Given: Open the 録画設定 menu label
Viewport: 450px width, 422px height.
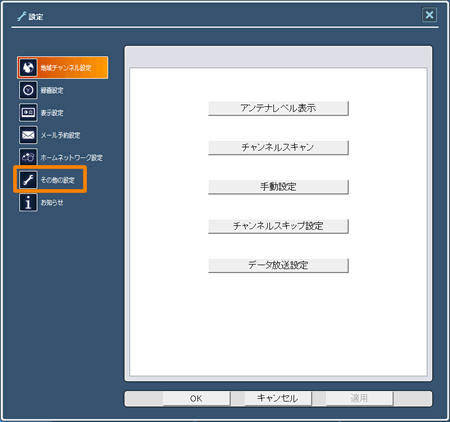Looking at the screenshot, I should (52, 90).
